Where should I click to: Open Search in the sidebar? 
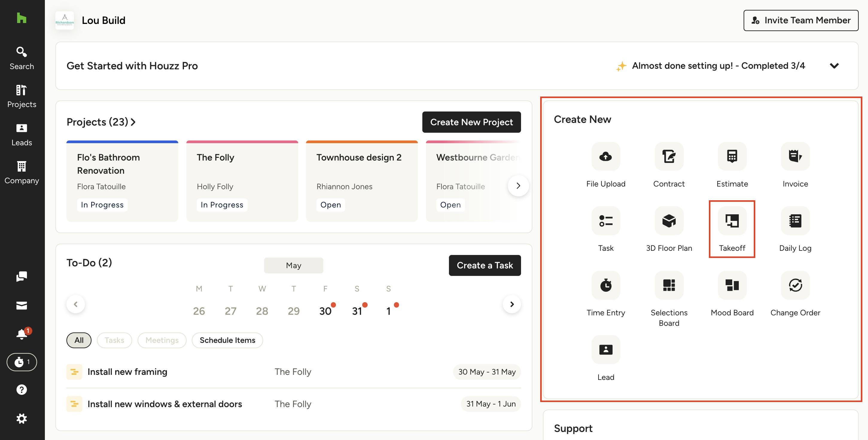(x=22, y=58)
